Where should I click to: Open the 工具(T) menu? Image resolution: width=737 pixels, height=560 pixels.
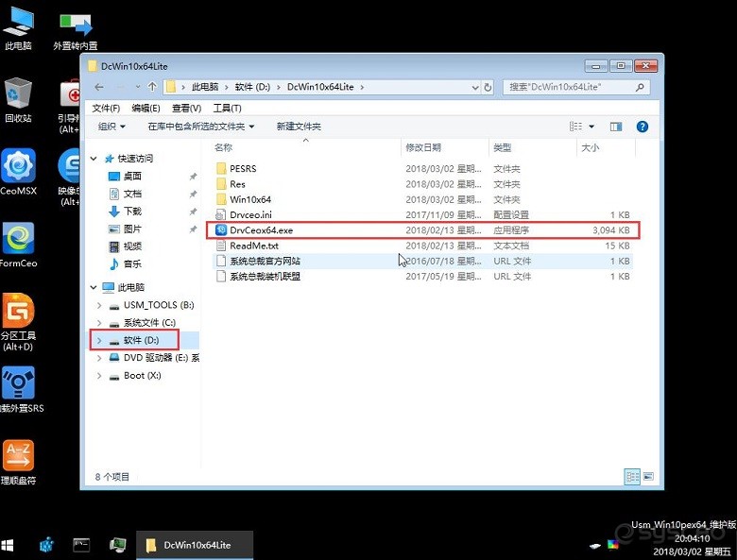tap(228, 108)
